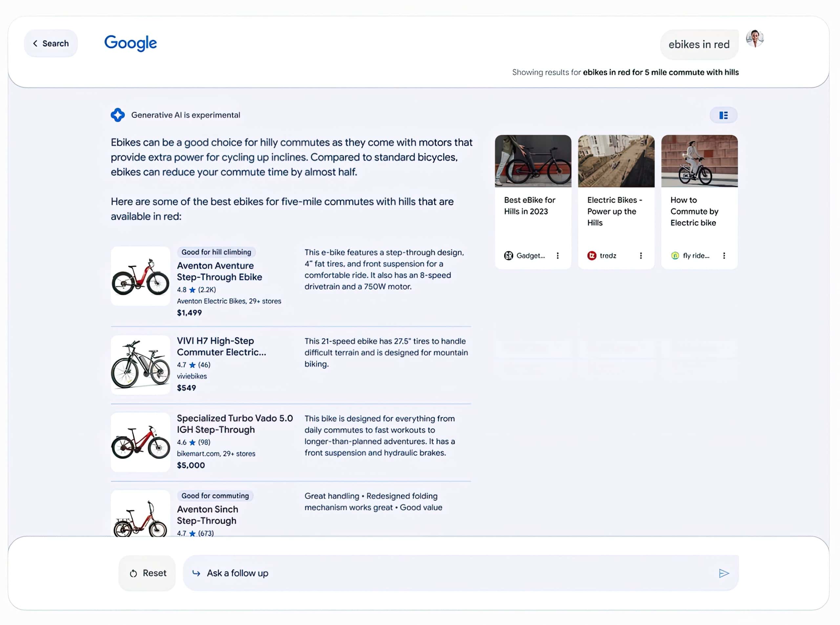This screenshot has height=625, width=840.
Task: Click the 21-speed ebike description text
Action: click(386, 353)
